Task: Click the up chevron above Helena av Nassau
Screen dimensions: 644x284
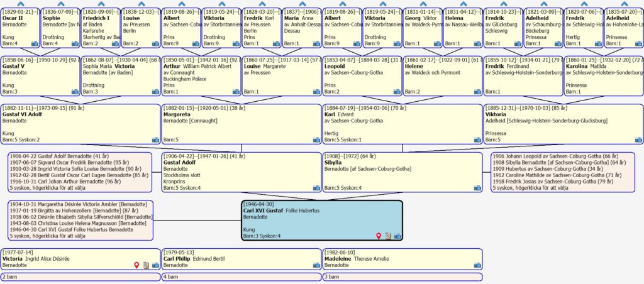Action: [464, 4]
